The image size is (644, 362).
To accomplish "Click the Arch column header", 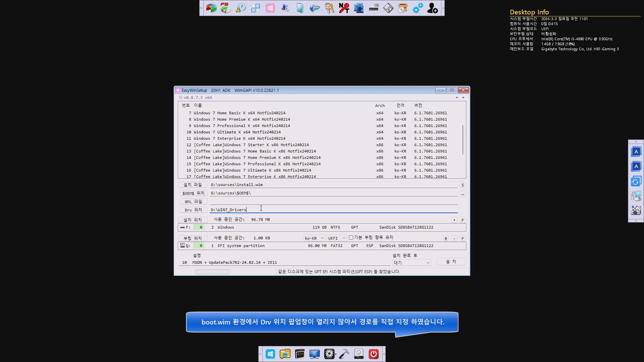I will tap(380, 106).
